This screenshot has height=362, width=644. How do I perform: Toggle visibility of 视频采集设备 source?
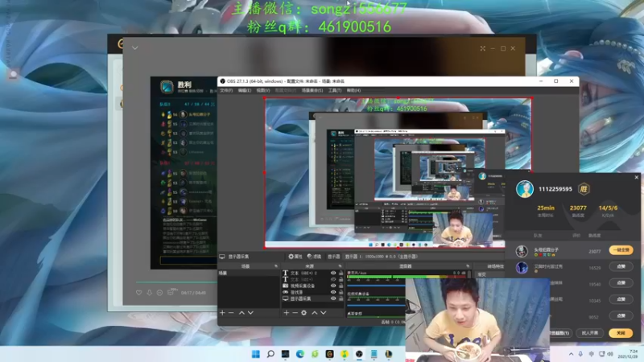333,286
